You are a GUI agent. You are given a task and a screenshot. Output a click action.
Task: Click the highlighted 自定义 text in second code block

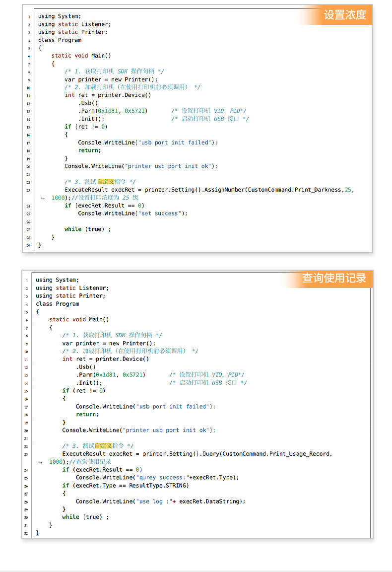(104, 446)
